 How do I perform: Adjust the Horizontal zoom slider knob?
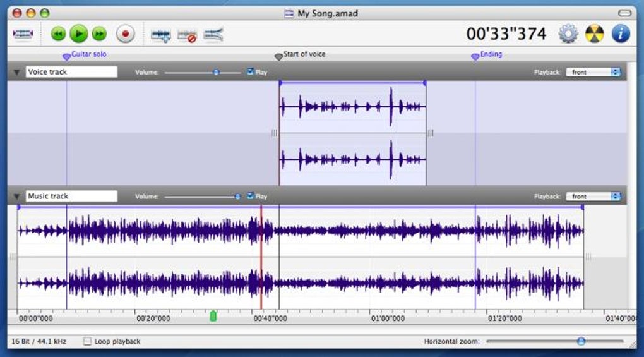581,341
